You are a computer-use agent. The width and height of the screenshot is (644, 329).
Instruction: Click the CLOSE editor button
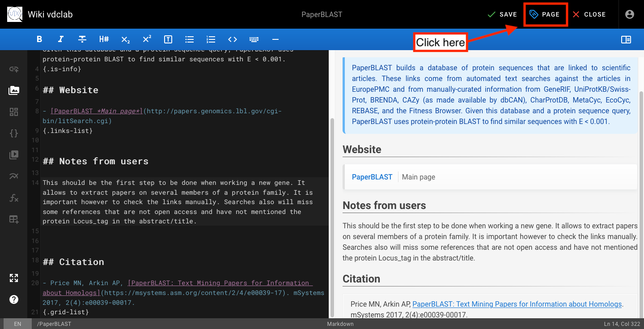coord(589,14)
